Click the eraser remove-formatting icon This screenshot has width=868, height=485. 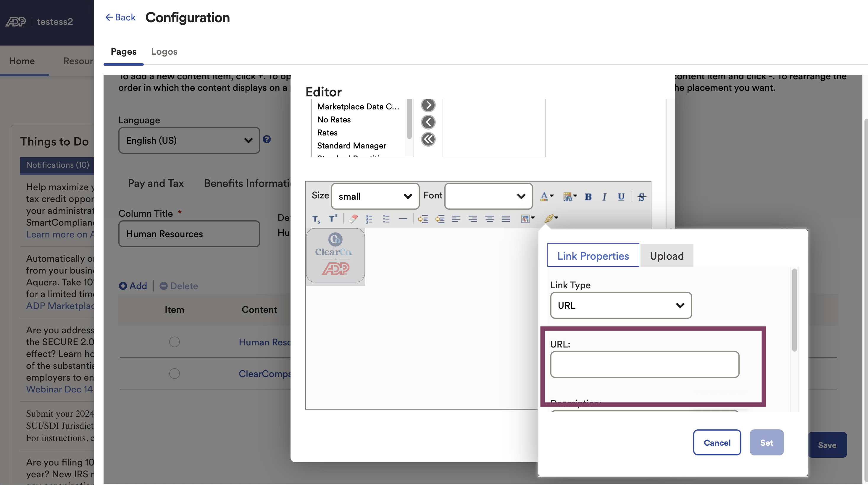[x=353, y=219]
